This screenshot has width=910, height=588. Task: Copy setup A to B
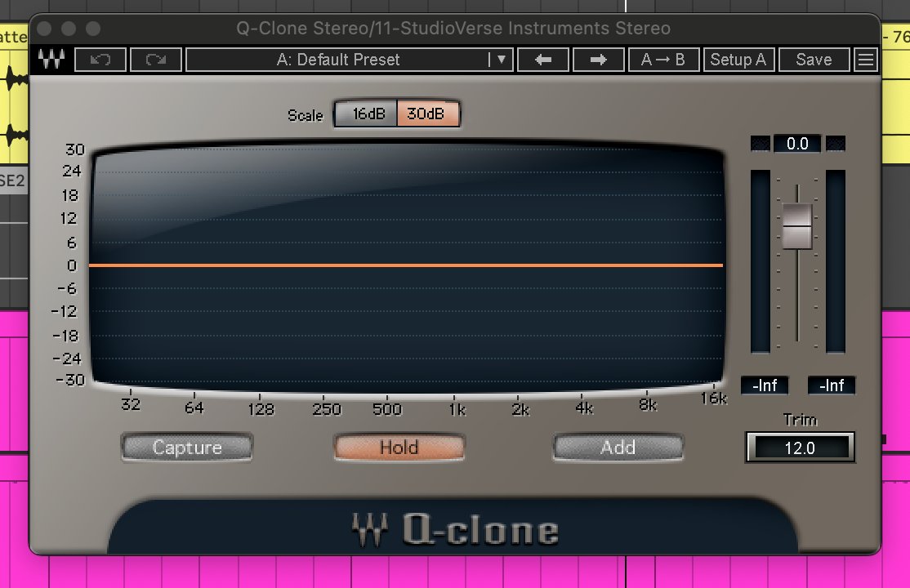(x=663, y=60)
